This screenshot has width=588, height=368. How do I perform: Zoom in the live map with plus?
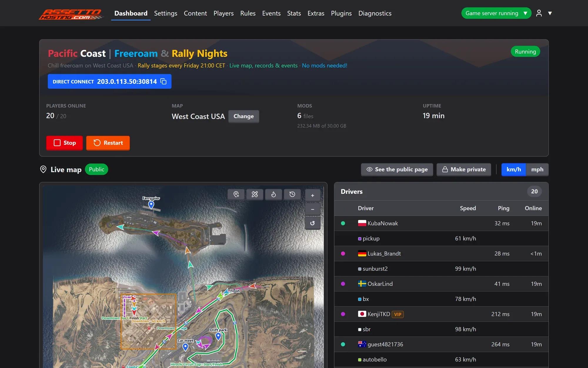pyautogui.click(x=313, y=195)
